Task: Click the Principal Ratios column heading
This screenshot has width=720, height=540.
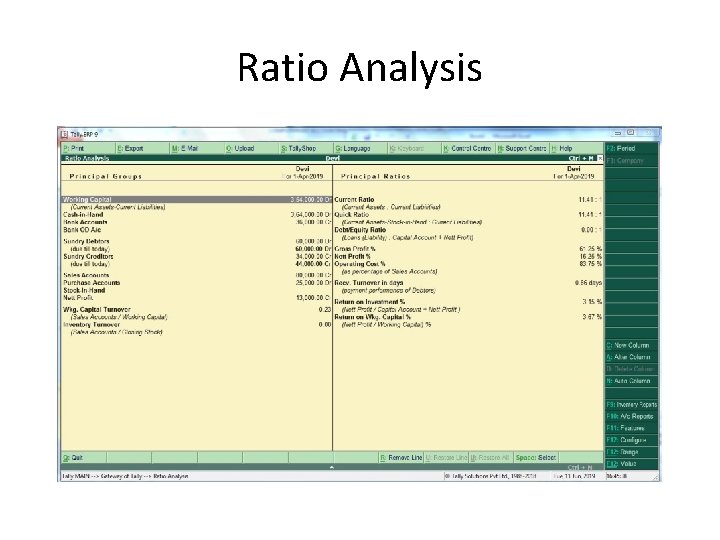Action: coord(376,177)
